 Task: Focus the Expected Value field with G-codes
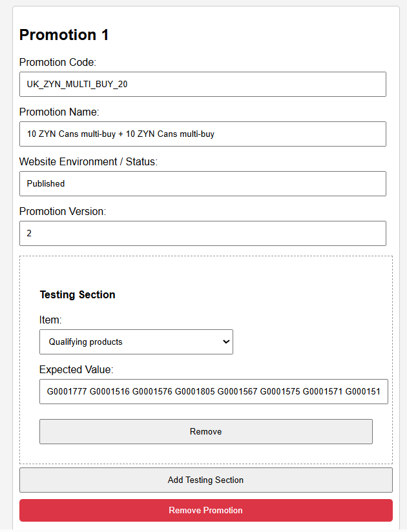(x=214, y=391)
